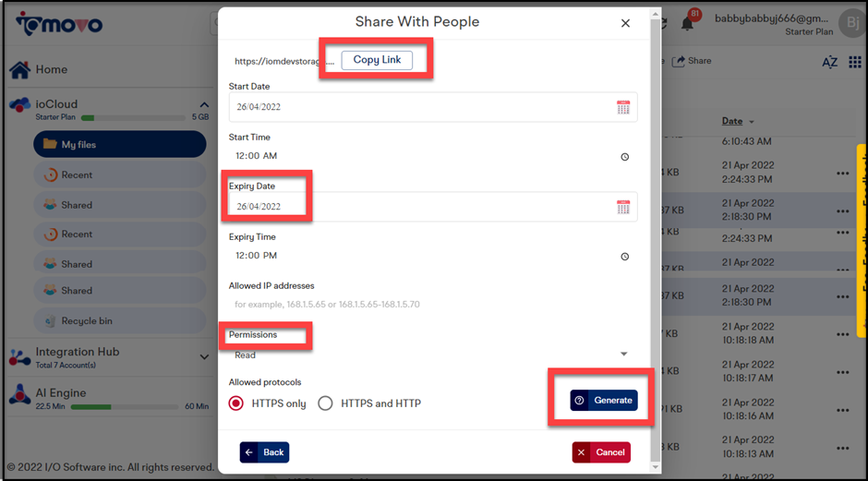Switch to grid view icon
Image resolution: width=868 pixels, height=481 pixels.
[x=855, y=62]
